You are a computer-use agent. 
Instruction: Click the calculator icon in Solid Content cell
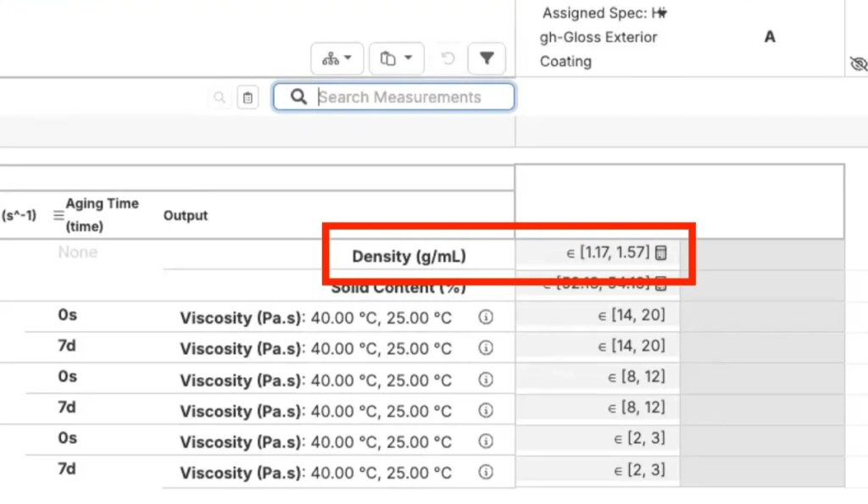pos(661,285)
